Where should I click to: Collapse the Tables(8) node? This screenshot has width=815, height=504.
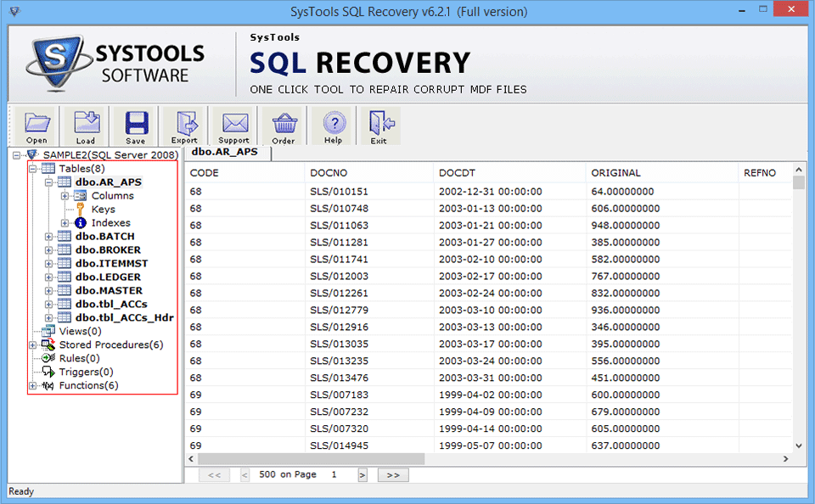click(x=31, y=168)
